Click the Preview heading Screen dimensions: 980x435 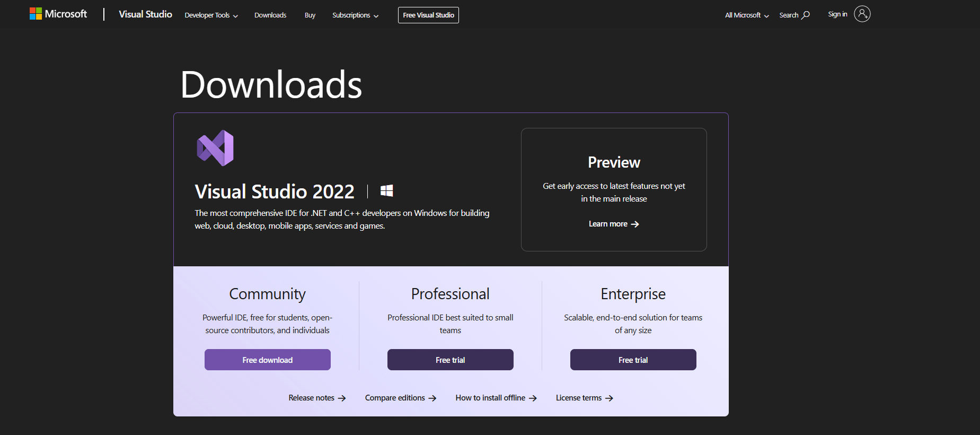[614, 162]
